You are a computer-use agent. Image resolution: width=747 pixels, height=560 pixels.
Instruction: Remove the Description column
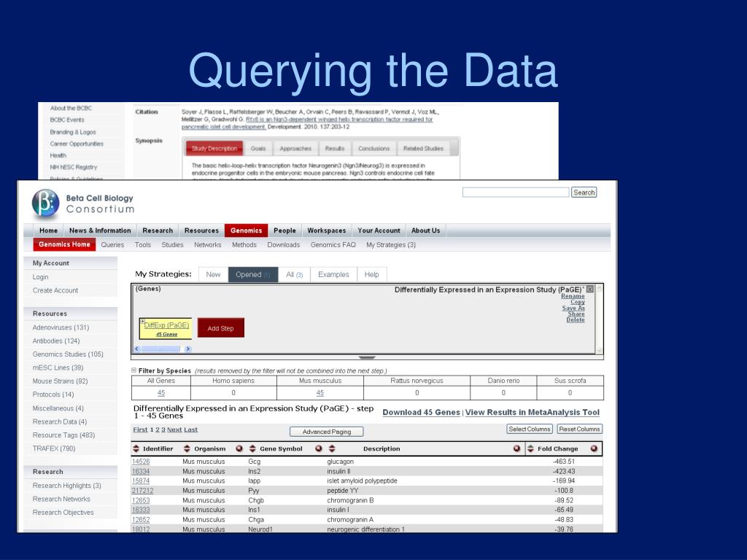point(517,448)
